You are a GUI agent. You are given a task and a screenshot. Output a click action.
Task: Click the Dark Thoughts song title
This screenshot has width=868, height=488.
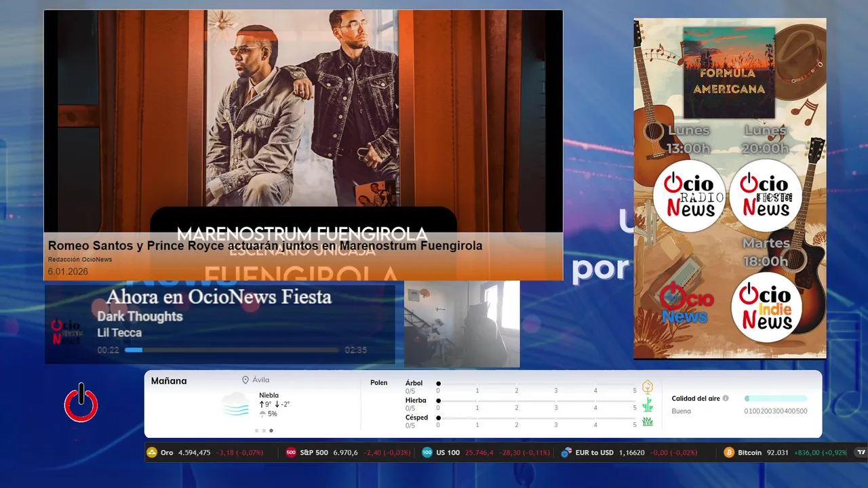(x=140, y=317)
